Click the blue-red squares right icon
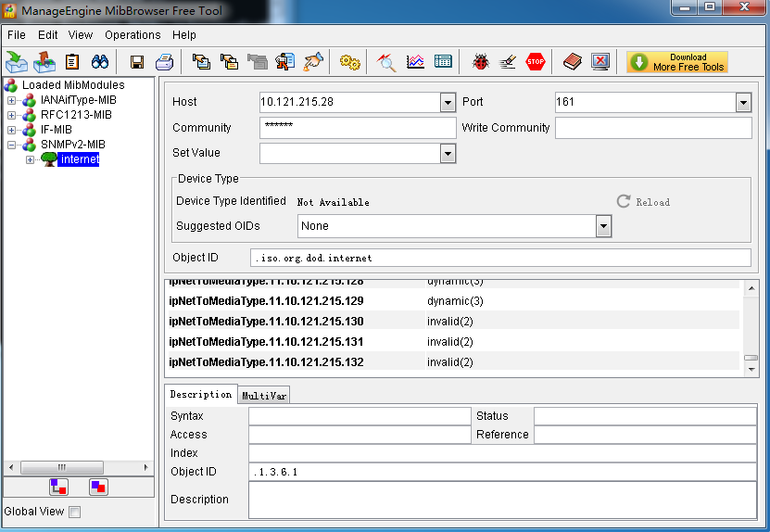Viewport: 770px width, 532px height. (x=98, y=487)
